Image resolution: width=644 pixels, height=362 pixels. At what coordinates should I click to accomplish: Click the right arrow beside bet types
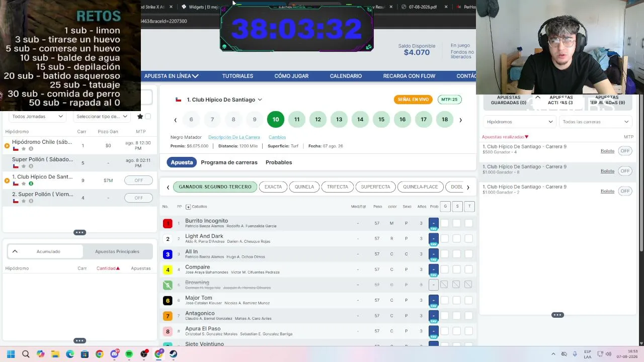coord(468,187)
